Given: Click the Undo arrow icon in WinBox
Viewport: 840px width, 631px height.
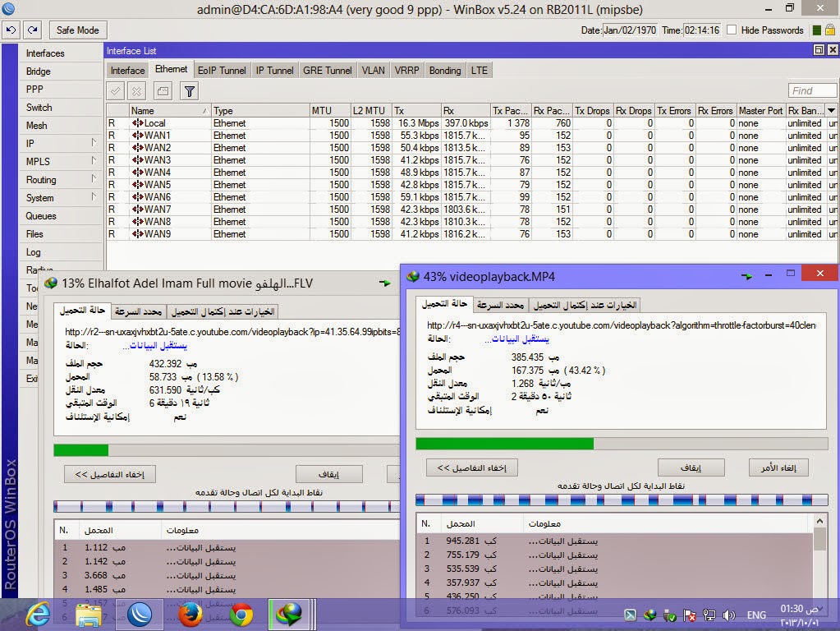Looking at the screenshot, I should [11, 30].
